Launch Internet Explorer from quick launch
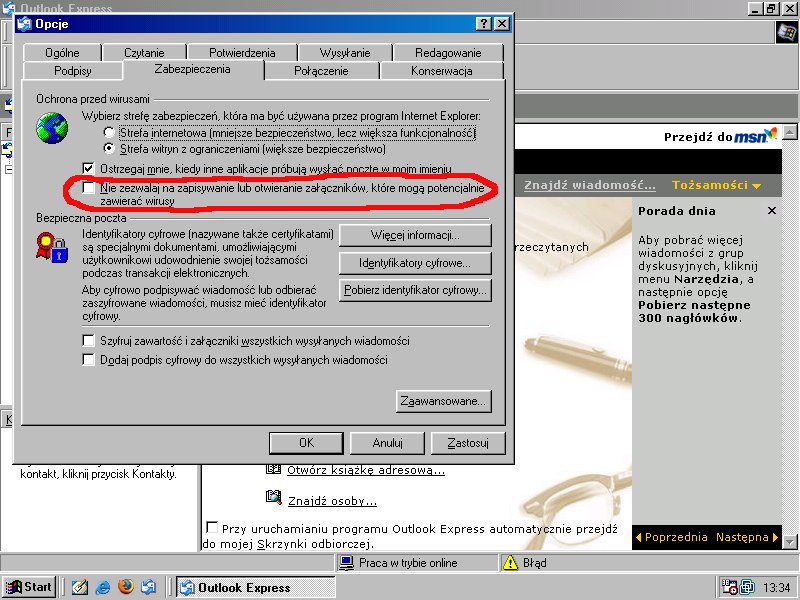 [x=103, y=587]
